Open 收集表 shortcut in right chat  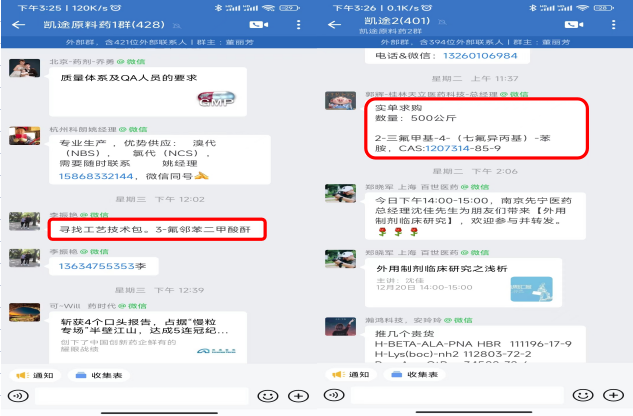click(415, 375)
